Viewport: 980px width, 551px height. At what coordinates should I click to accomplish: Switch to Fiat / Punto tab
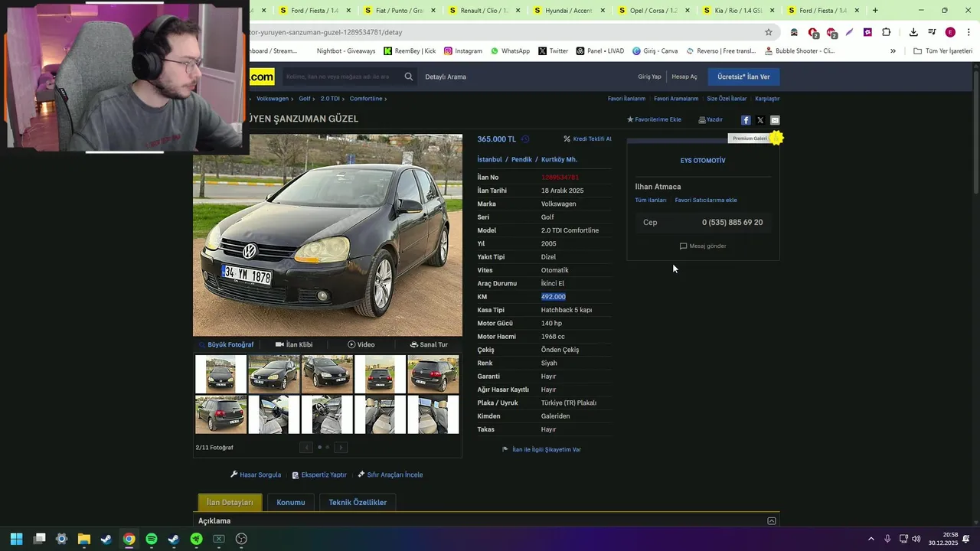point(399,11)
